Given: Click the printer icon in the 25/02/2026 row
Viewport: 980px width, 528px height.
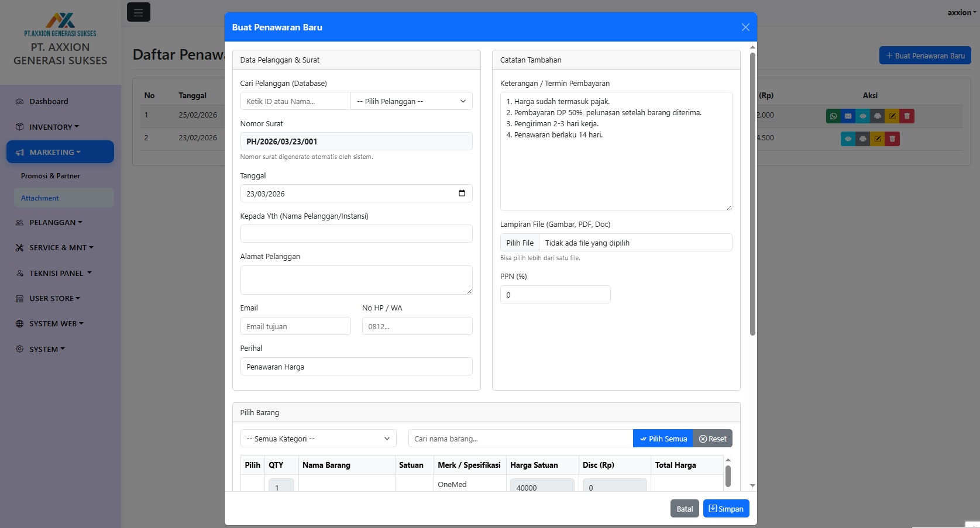Looking at the screenshot, I should pos(878,116).
